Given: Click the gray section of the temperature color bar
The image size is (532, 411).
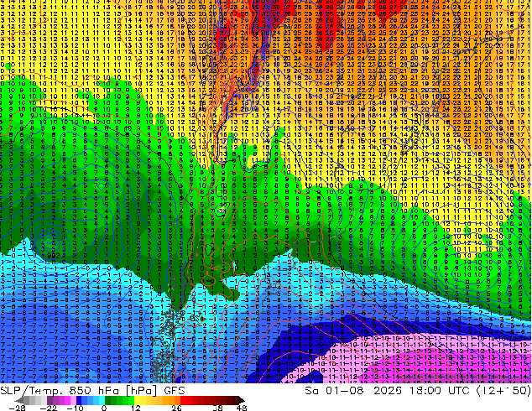Looking at the screenshot, I should pyautogui.click(x=31, y=400).
